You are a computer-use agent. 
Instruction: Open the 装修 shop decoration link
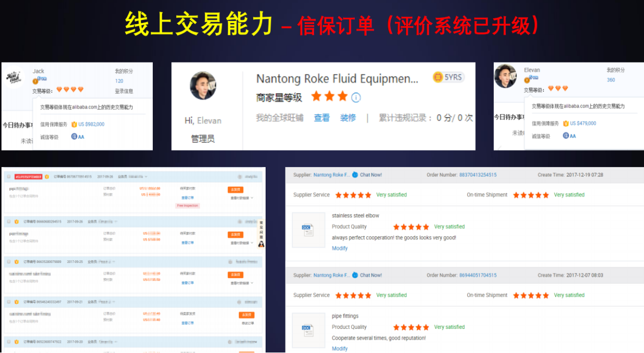348,118
